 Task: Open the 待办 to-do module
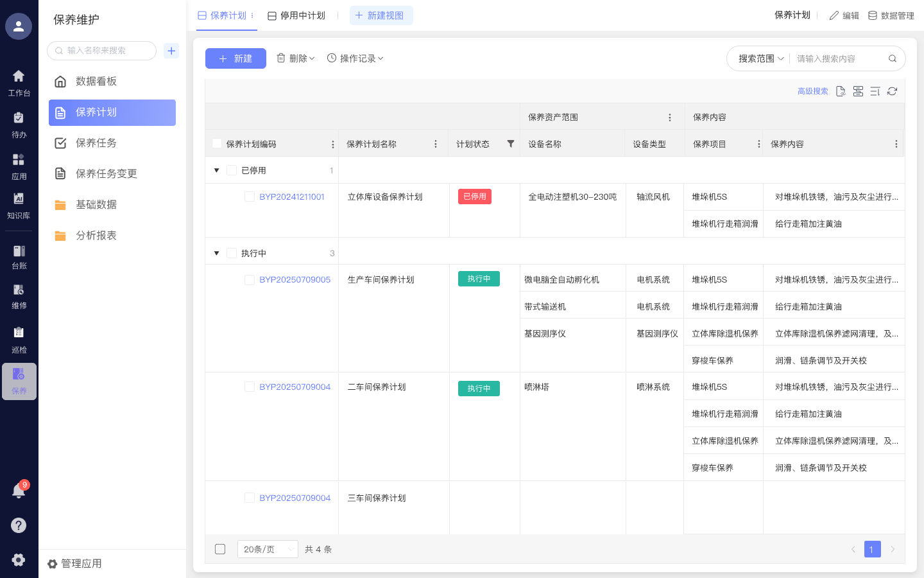[x=19, y=124]
